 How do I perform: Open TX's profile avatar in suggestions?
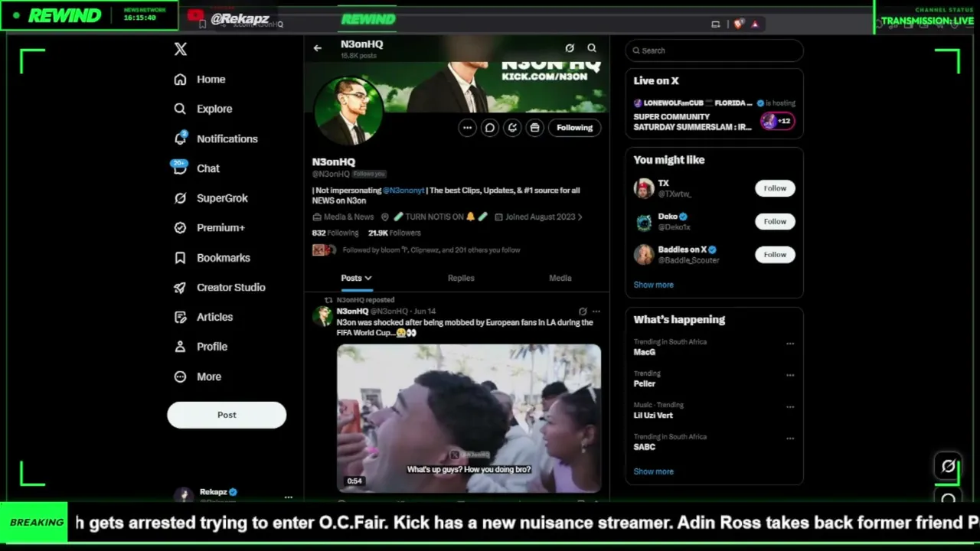coord(644,188)
